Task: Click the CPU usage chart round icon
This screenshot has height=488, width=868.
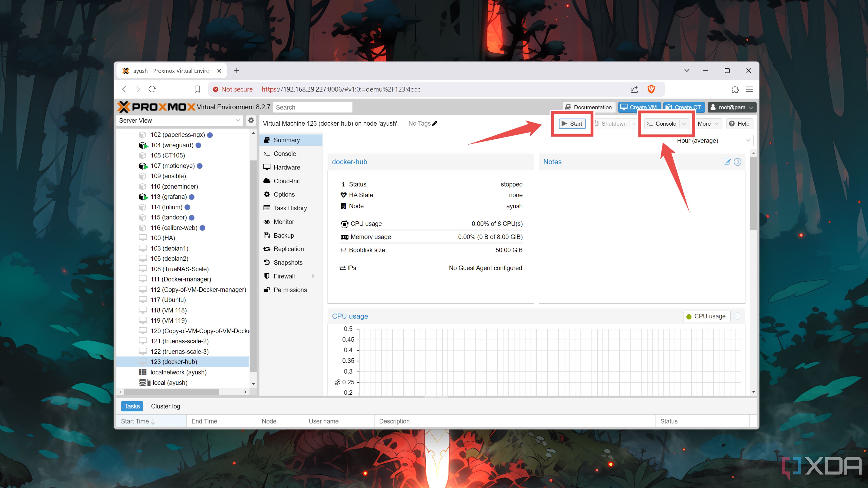Action: click(738, 316)
